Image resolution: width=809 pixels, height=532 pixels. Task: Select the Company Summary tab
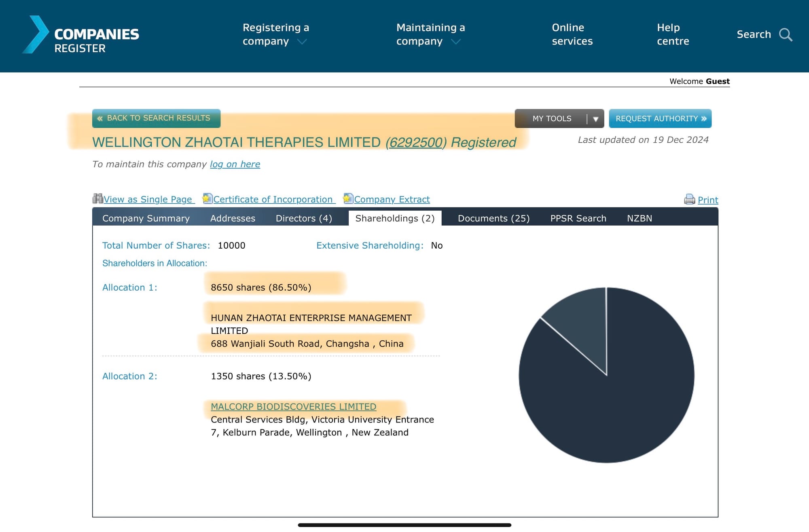tap(146, 218)
